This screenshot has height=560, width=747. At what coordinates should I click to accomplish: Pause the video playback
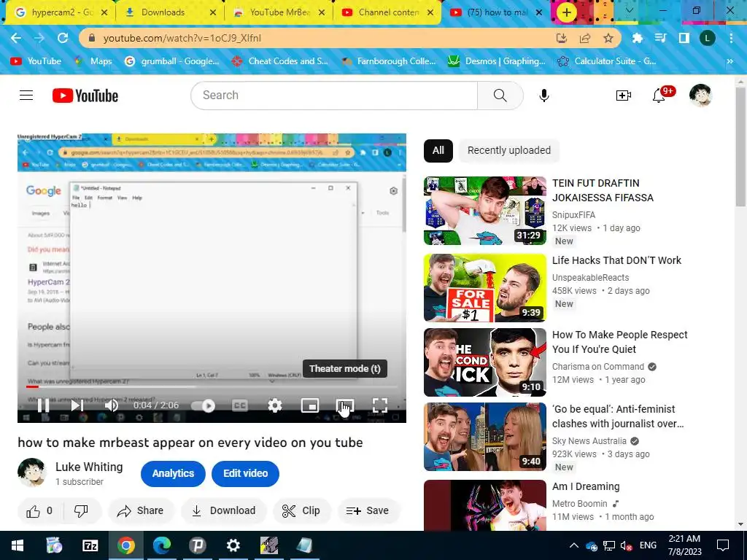coord(43,405)
